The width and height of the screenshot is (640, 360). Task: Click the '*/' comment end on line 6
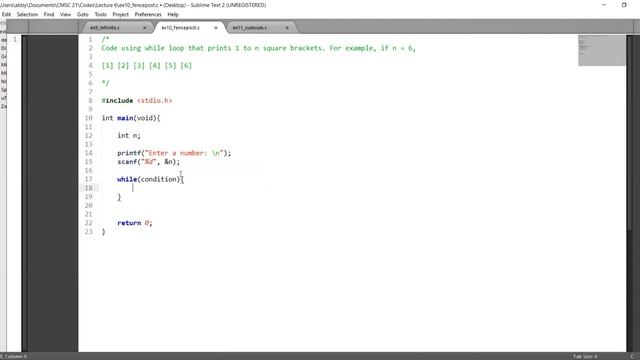click(105, 83)
